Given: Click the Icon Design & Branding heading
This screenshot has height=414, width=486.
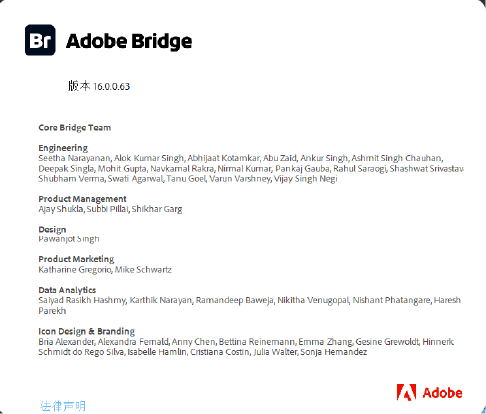Looking at the screenshot, I should [x=87, y=331].
